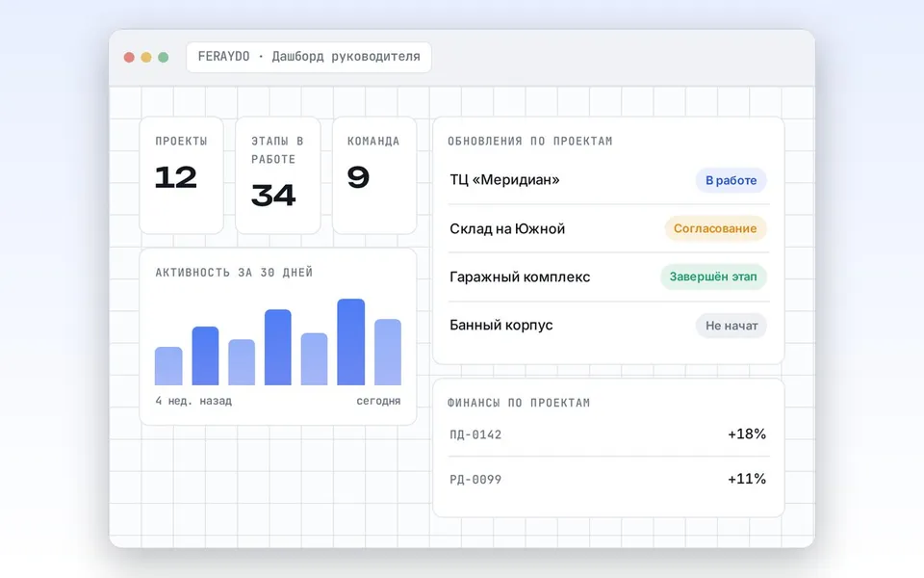The width and height of the screenshot is (924, 578).
Task: Click the Финансы по проектам heading
Action: pos(519,403)
